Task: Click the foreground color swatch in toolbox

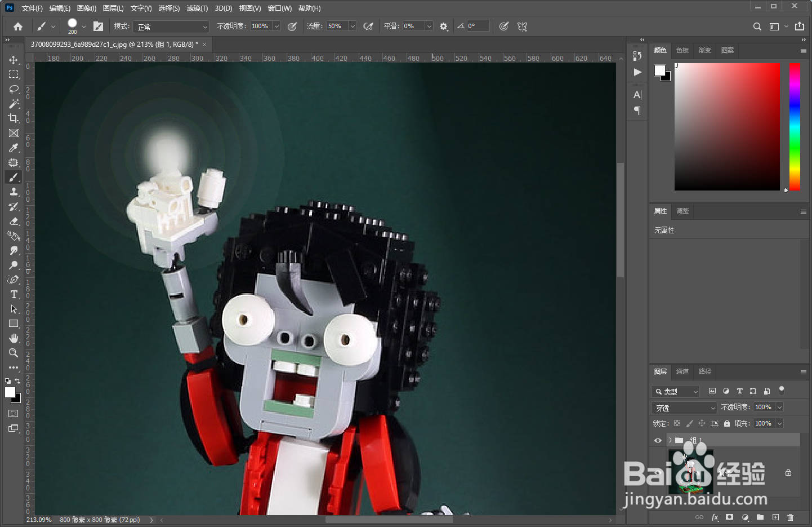Action: click(10, 392)
